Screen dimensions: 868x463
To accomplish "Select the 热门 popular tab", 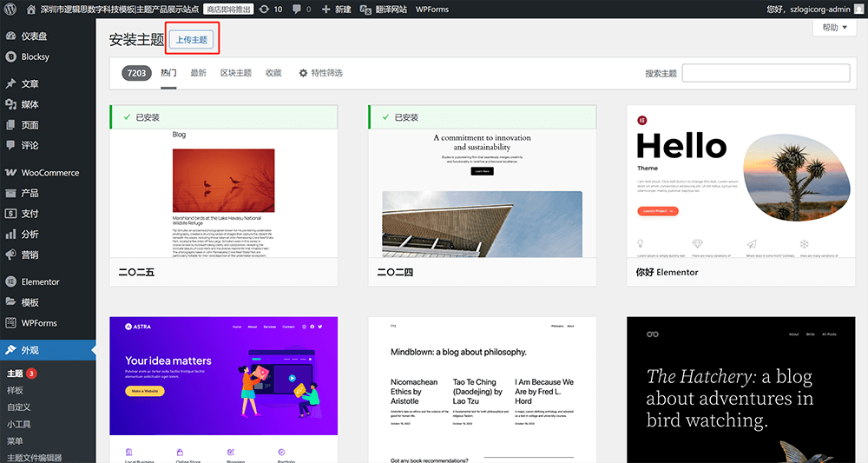I will (x=169, y=73).
